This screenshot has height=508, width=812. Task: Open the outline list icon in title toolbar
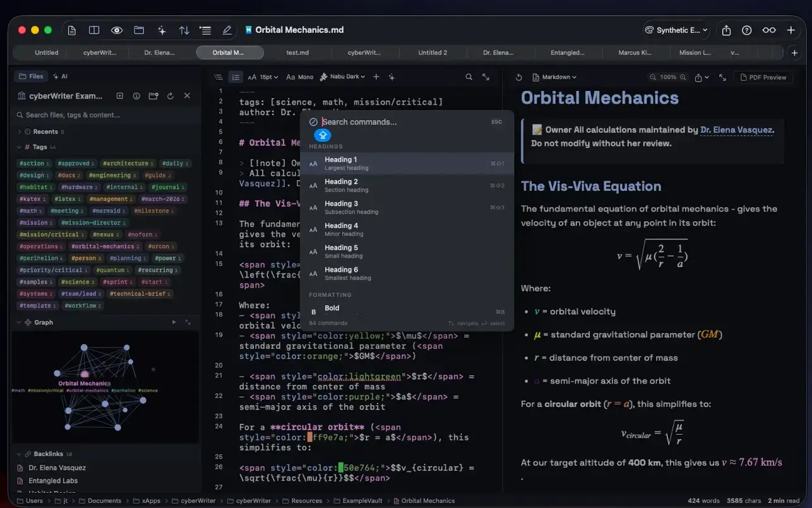tap(205, 30)
